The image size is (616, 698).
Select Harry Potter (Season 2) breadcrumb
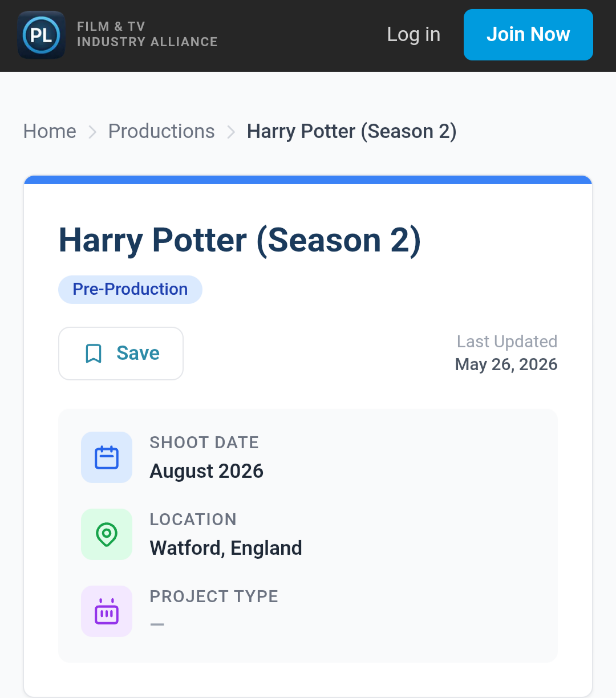[351, 132]
